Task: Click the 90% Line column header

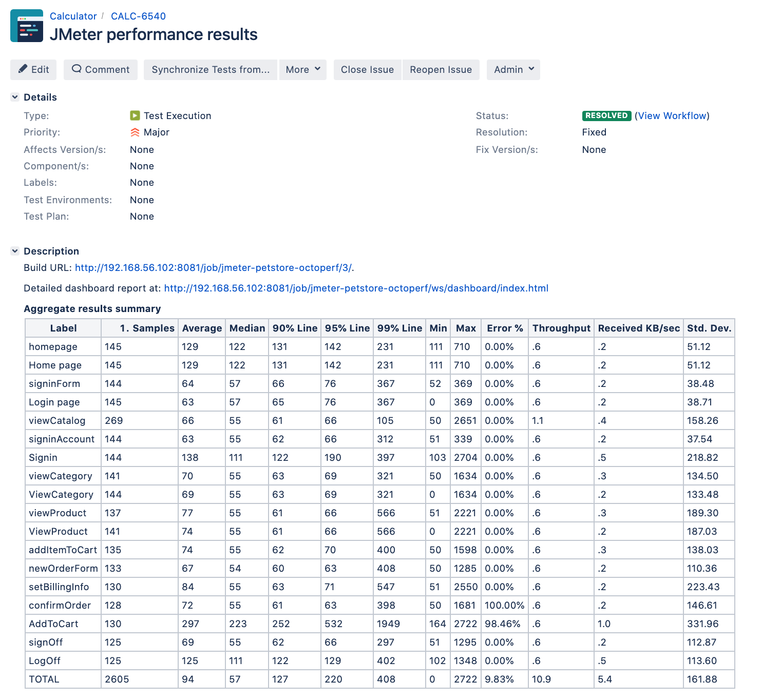Action: pyautogui.click(x=295, y=328)
